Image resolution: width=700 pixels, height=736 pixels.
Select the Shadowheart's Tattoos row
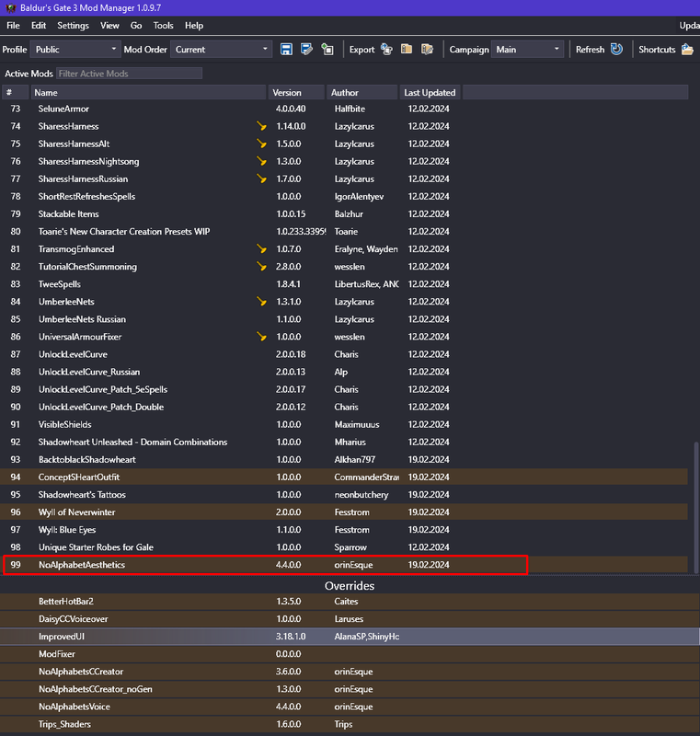pyautogui.click(x=345, y=495)
